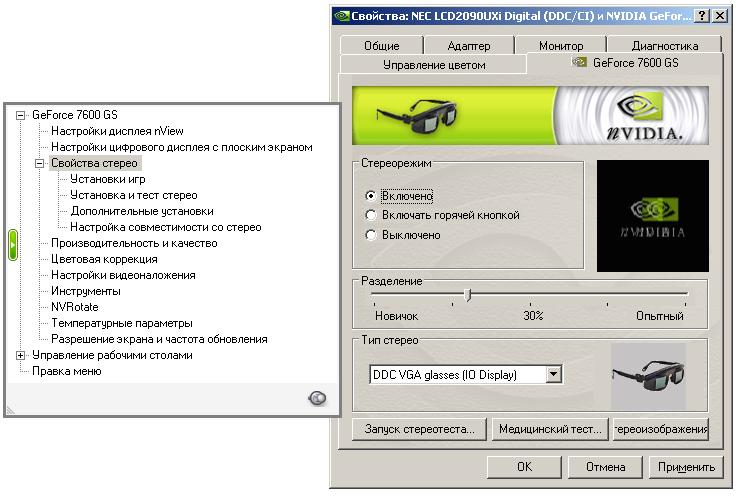Open Разрешение экрана и частота обновления
Image resolution: width=740 pixels, height=496 pixels.
[159, 339]
